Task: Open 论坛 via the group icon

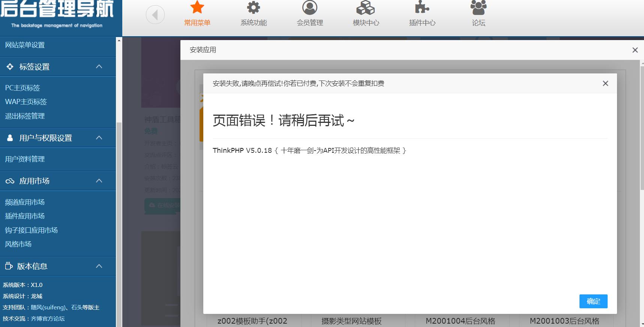Action: click(x=478, y=7)
